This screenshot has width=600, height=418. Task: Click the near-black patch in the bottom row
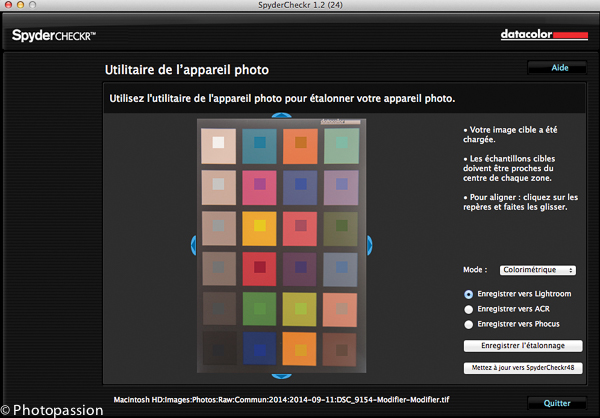click(x=220, y=348)
